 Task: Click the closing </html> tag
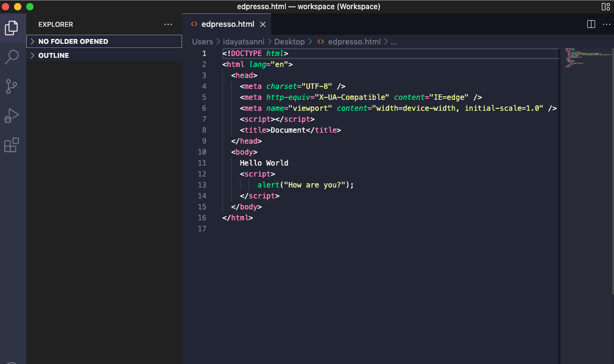click(x=238, y=218)
